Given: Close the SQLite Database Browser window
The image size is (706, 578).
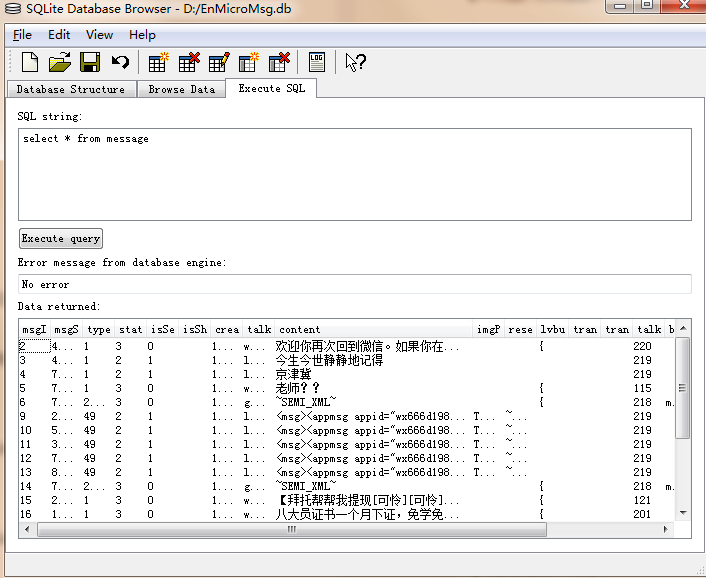Looking at the screenshot, I should click(684, 5).
